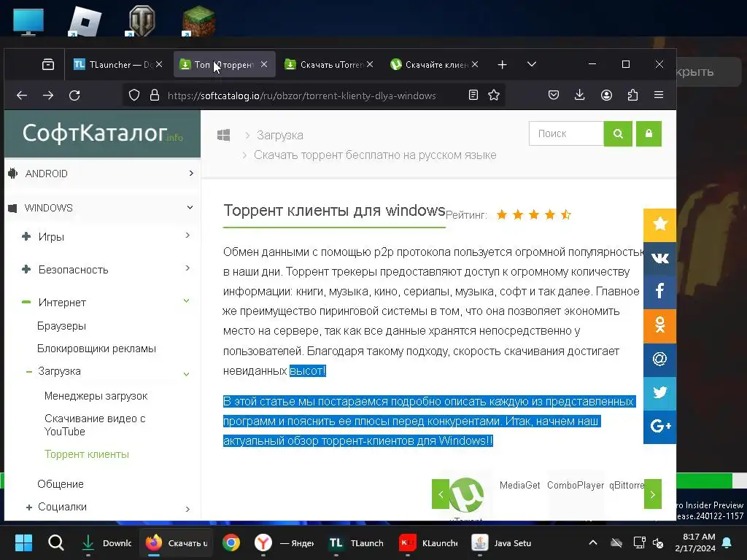Open Yandex Browser from the taskbar
The height and width of the screenshot is (560, 747).
(263, 542)
